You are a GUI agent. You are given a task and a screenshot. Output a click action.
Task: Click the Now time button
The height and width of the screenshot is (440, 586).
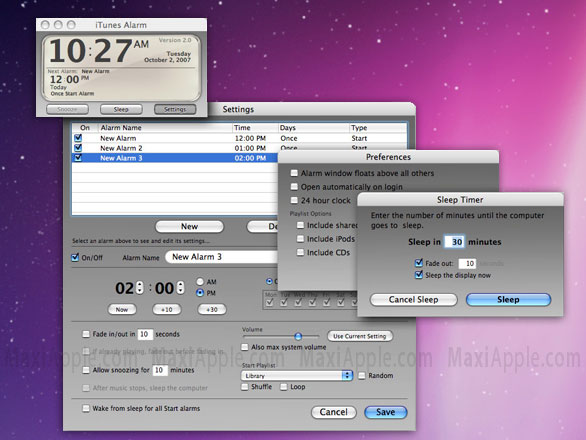(x=122, y=310)
